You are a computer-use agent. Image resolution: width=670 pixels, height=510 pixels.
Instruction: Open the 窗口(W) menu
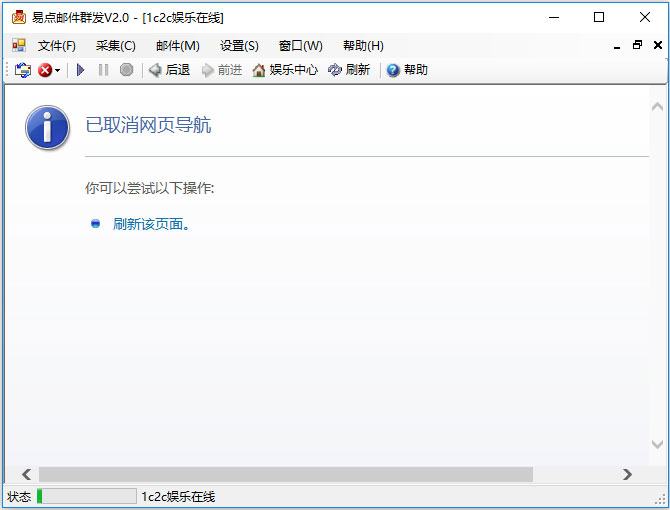click(x=300, y=46)
